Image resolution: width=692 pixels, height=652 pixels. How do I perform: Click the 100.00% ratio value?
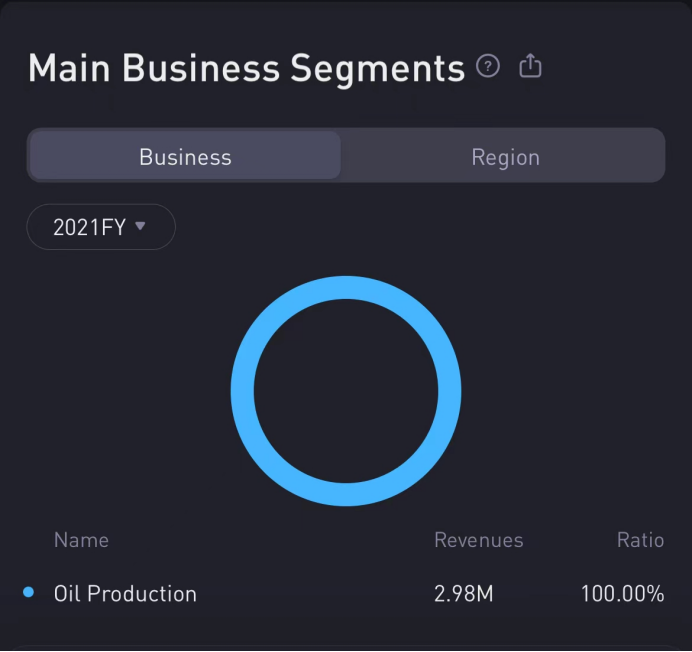click(622, 593)
